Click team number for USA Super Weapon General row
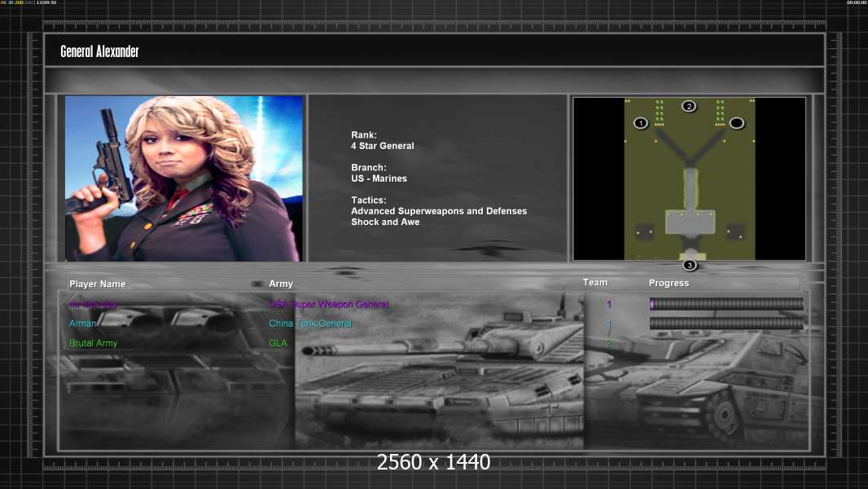Viewport: 868px width, 489px height. pyautogui.click(x=609, y=304)
